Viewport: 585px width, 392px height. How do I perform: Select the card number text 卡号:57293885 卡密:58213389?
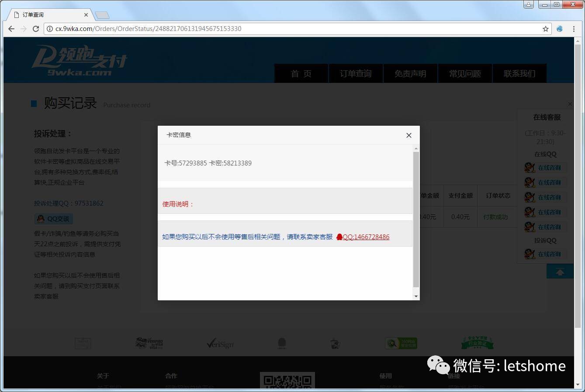click(x=208, y=163)
